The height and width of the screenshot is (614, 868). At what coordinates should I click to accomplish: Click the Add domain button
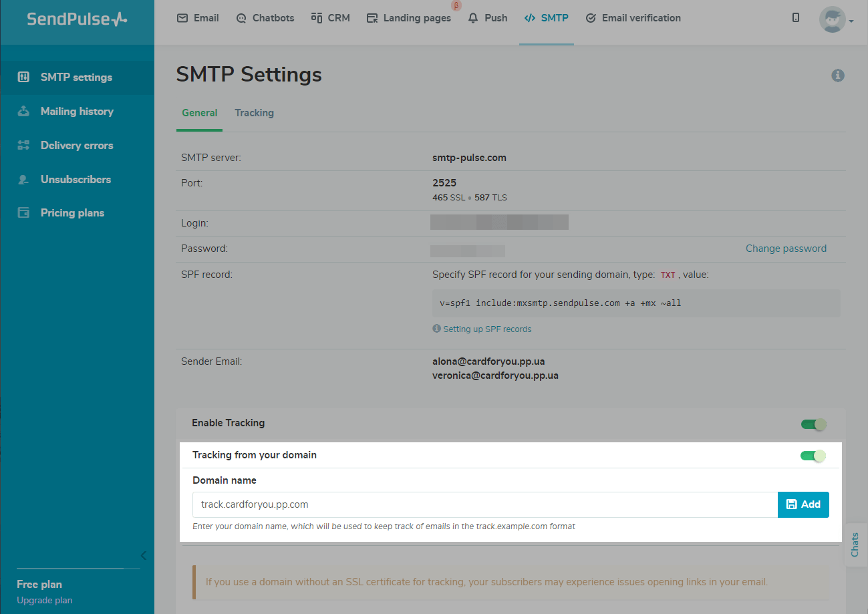tap(803, 504)
